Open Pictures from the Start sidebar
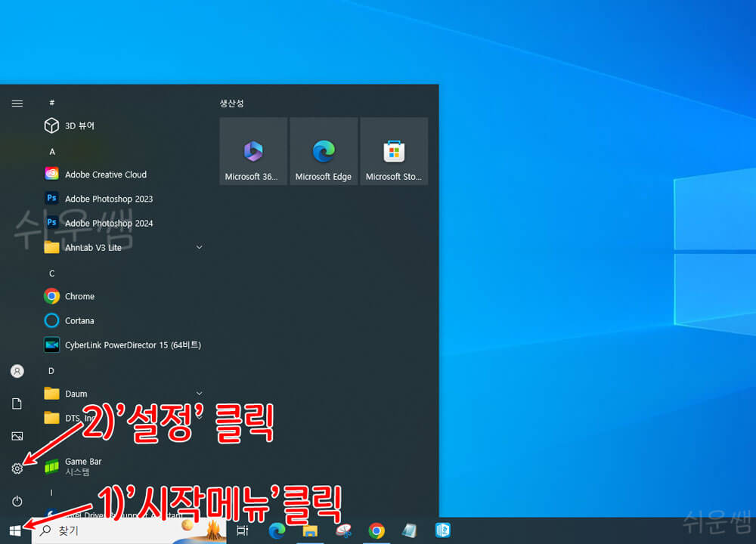The height and width of the screenshot is (544, 756). click(17, 436)
